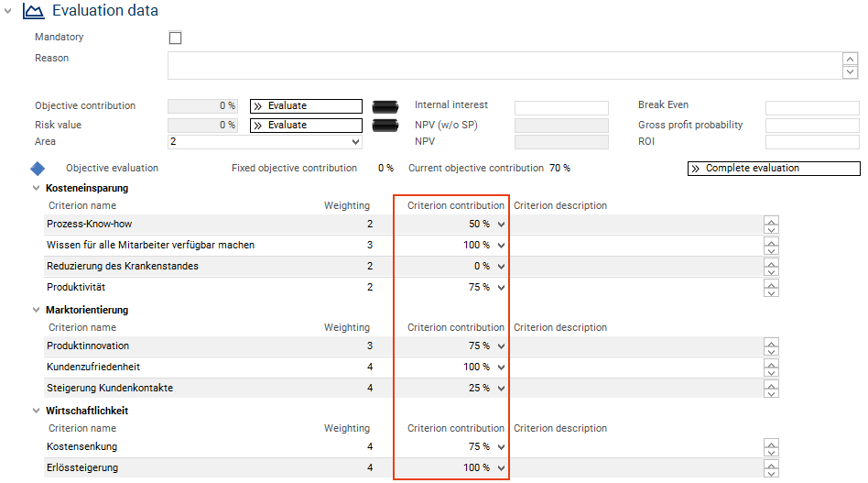Collapse the Kosteneinsparung group
The image size is (868, 483).
[36, 188]
